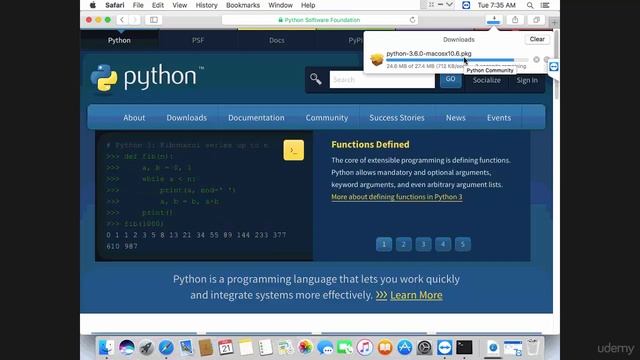The width and height of the screenshot is (640, 360).
Task: Go forward to next page
Action: (x=135, y=20)
